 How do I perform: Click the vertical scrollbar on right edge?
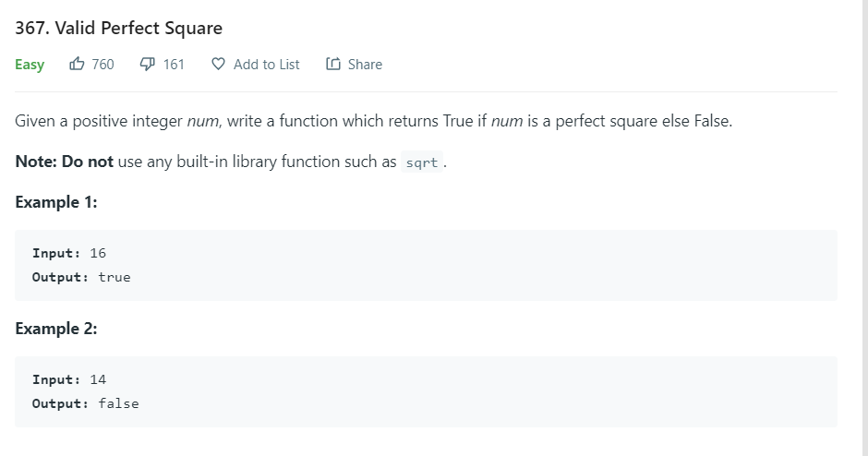coord(864,228)
